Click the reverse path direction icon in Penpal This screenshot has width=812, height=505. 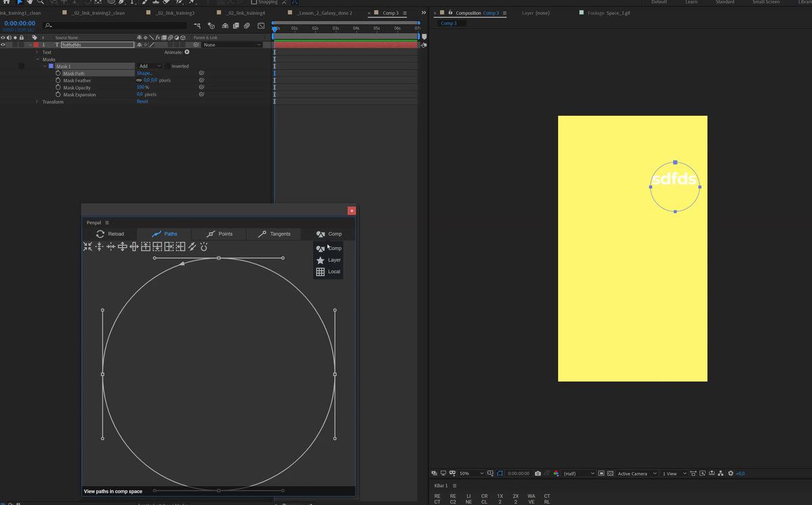click(192, 246)
